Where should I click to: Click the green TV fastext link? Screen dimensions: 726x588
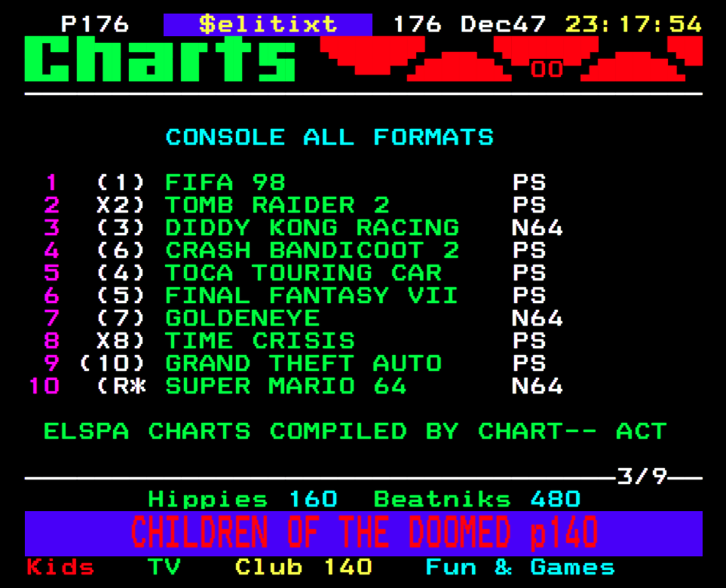(164, 567)
